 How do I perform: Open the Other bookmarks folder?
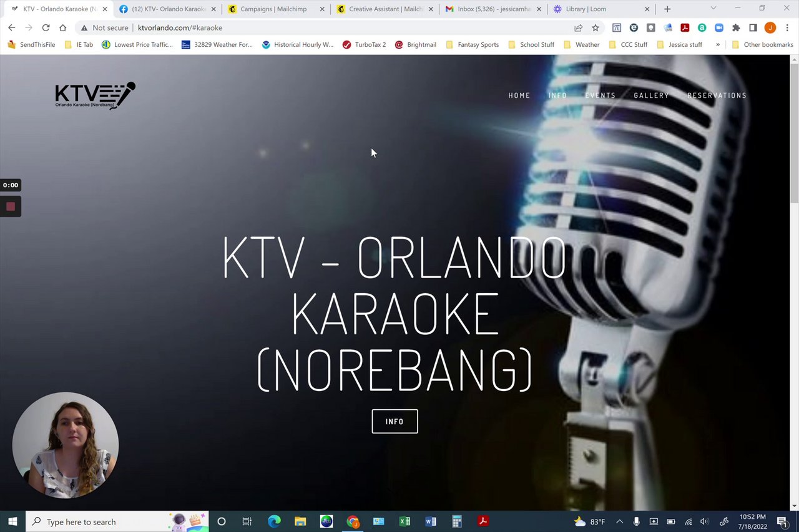click(762, 44)
